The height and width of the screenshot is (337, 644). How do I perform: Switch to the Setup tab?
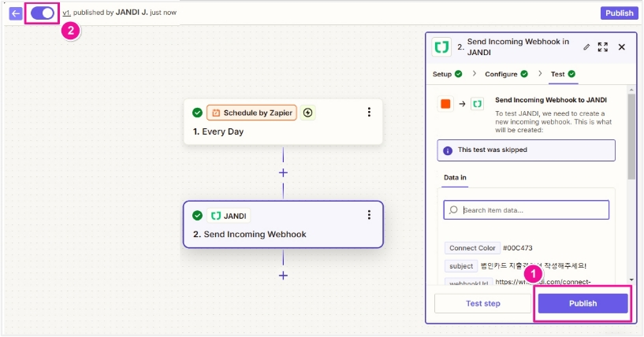pos(447,74)
